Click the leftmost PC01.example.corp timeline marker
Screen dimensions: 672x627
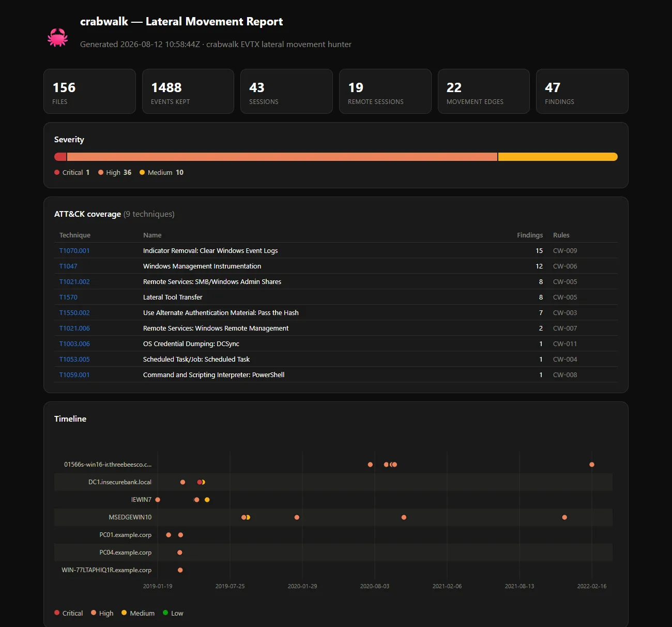click(x=169, y=535)
